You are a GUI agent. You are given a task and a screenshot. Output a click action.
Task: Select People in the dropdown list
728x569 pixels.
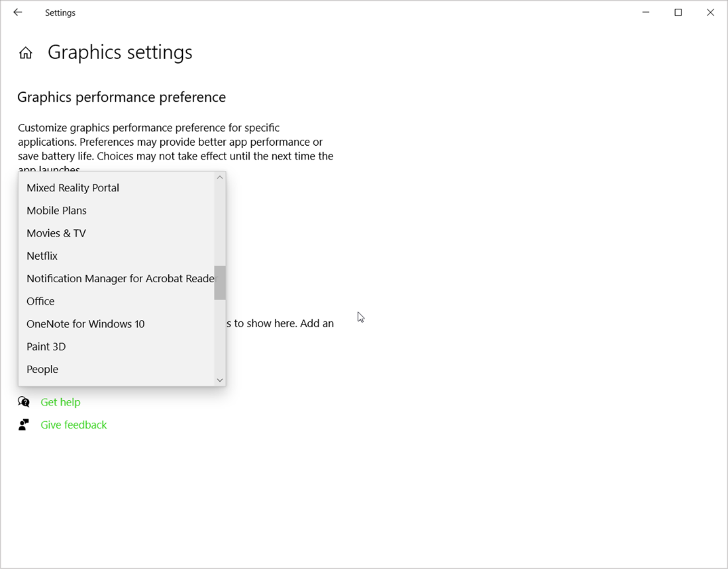coord(42,369)
